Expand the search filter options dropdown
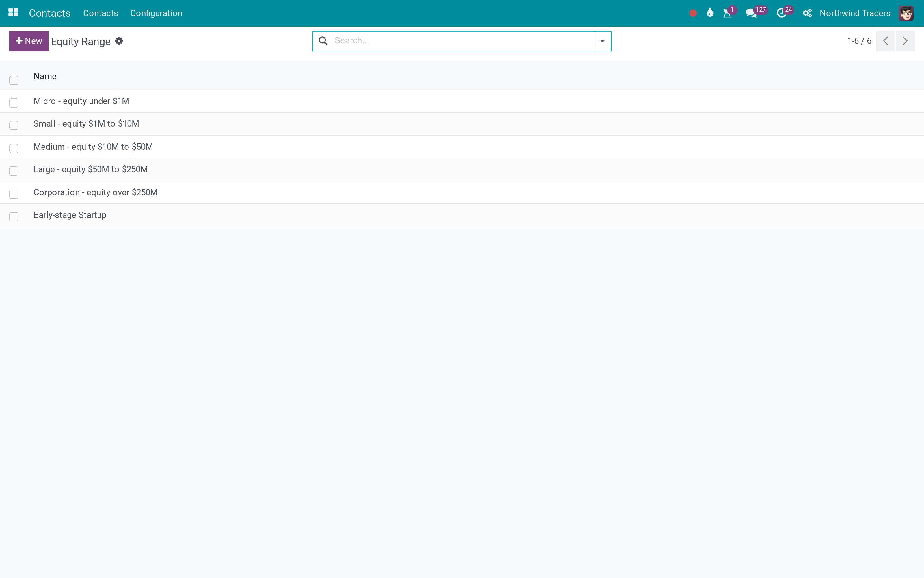 [602, 41]
